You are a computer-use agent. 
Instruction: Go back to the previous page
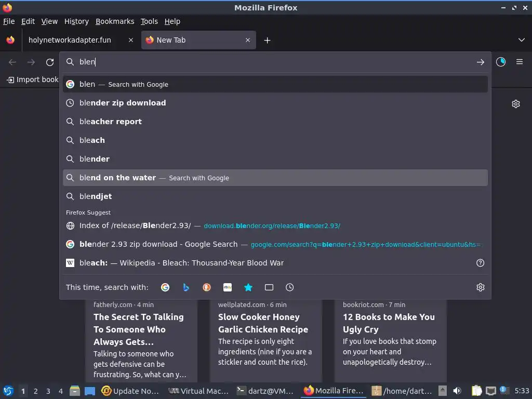(12, 62)
